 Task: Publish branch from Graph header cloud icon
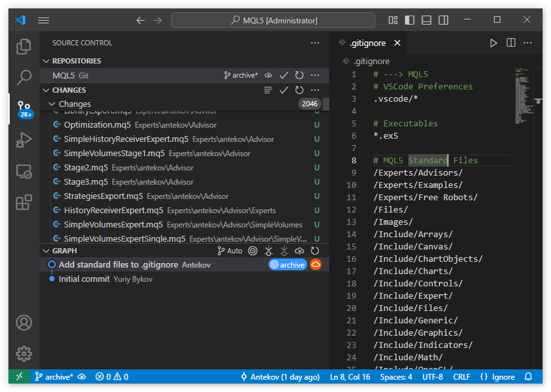[x=299, y=251]
